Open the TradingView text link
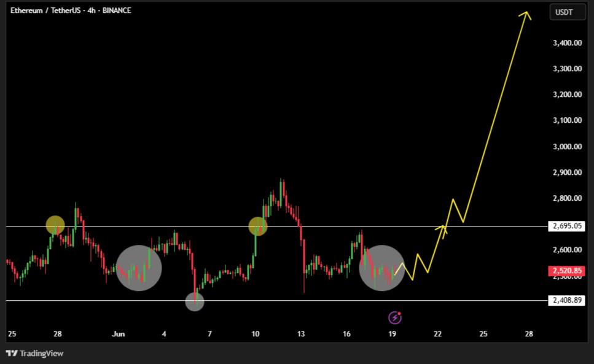Viewport: 594px width, 364px height. coord(41,353)
